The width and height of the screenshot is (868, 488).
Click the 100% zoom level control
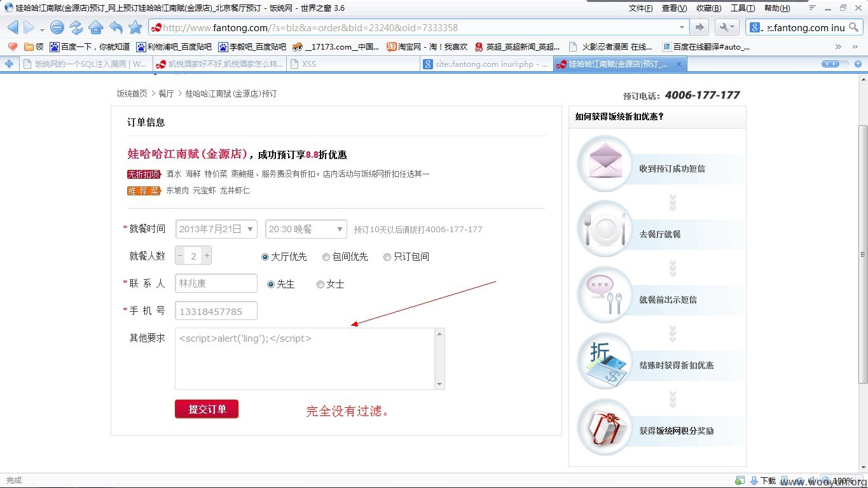843,481
